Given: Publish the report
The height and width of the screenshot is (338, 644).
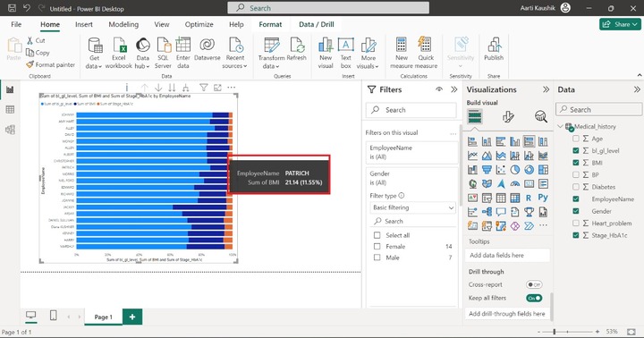Looking at the screenshot, I should tap(494, 49).
